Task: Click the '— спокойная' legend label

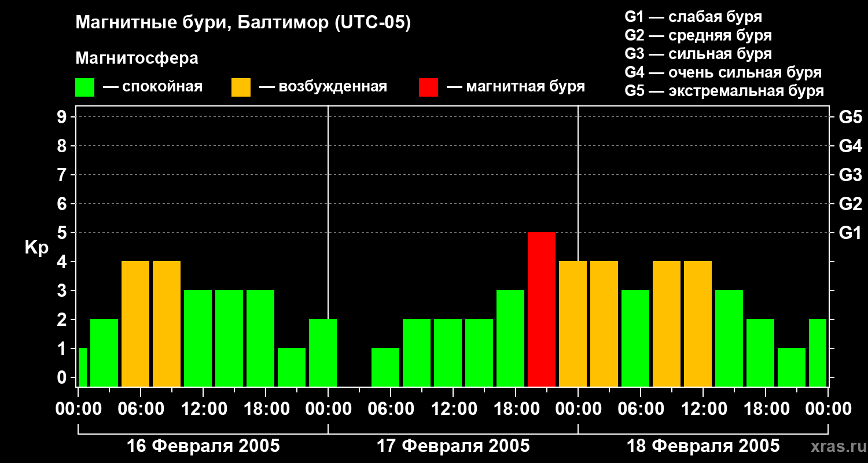Action: [153, 87]
